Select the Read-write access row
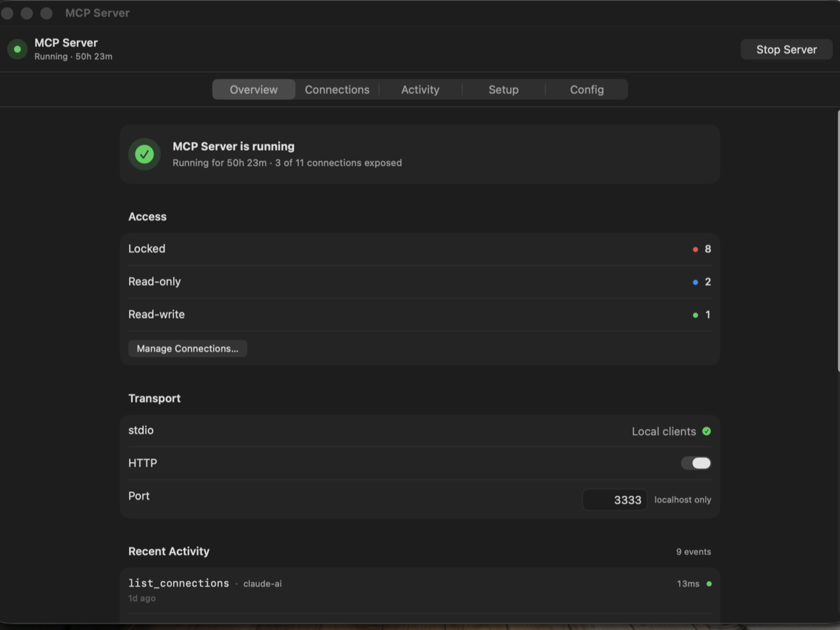Screen dimensions: 840x630 420,314
